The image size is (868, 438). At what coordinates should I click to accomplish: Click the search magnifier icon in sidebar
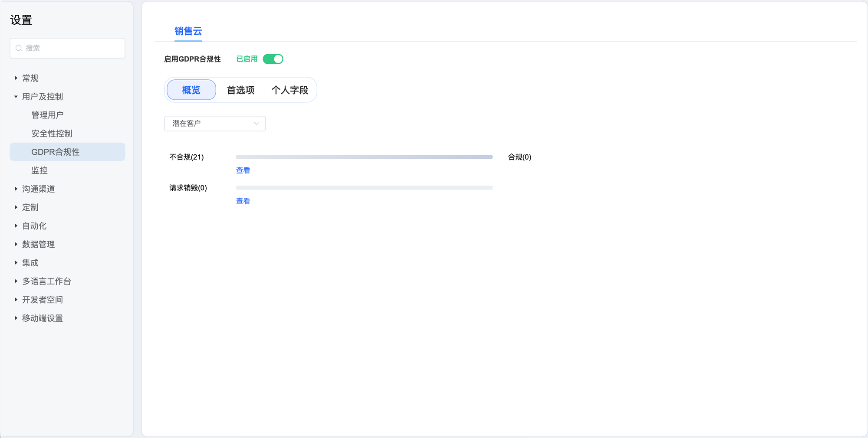19,48
